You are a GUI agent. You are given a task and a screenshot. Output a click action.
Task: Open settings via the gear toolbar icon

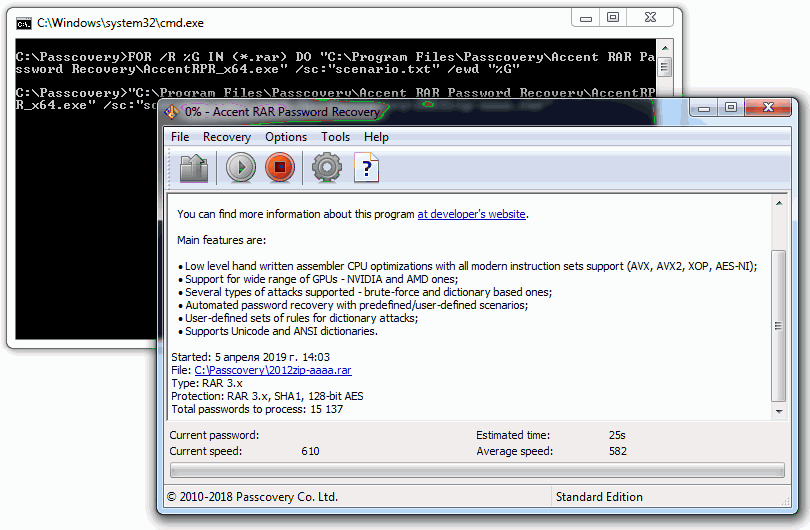tap(326, 168)
